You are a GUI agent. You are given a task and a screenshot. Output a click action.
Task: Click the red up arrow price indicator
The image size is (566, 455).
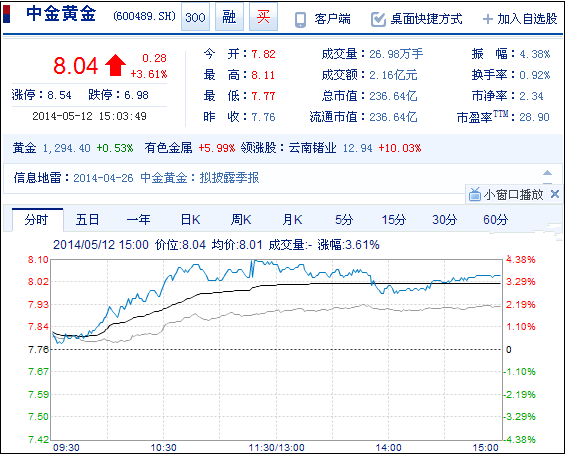(x=115, y=66)
